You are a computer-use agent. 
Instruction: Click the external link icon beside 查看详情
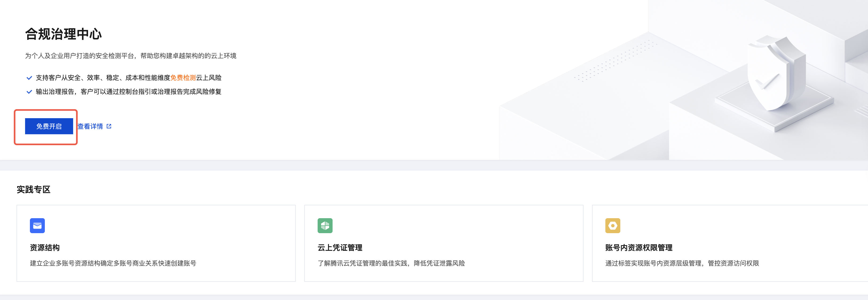click(109, 126)
